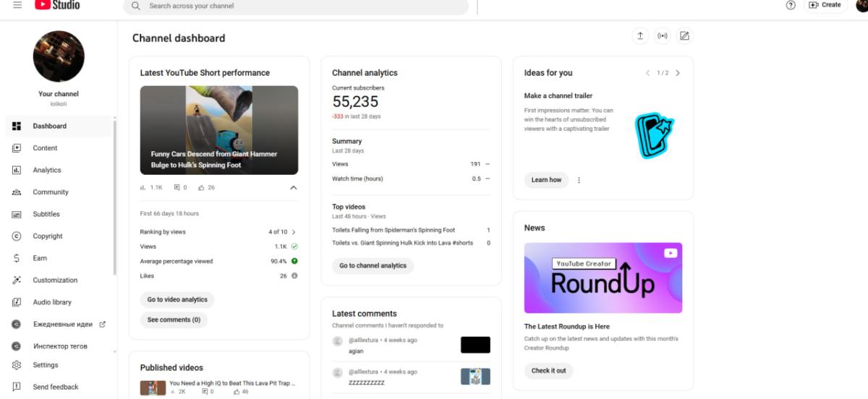The height and width of the screenshot is (399, 868).
Task: Click Go to channel analytics button
Action: (373, 265)
